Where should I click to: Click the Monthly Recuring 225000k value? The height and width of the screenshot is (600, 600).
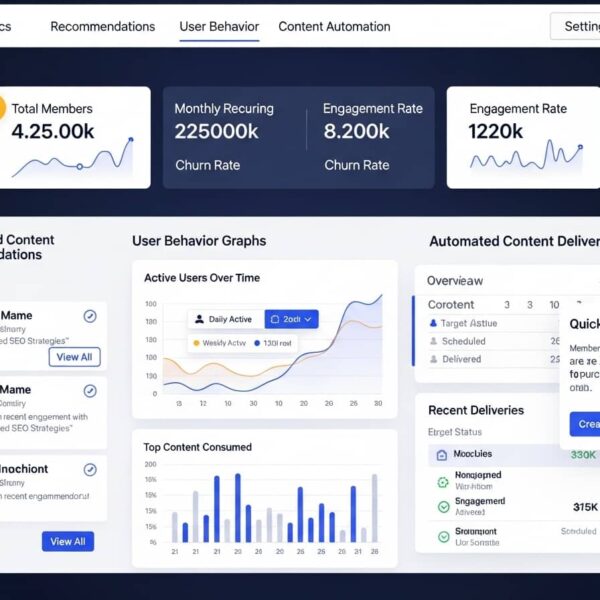[217, 132]
